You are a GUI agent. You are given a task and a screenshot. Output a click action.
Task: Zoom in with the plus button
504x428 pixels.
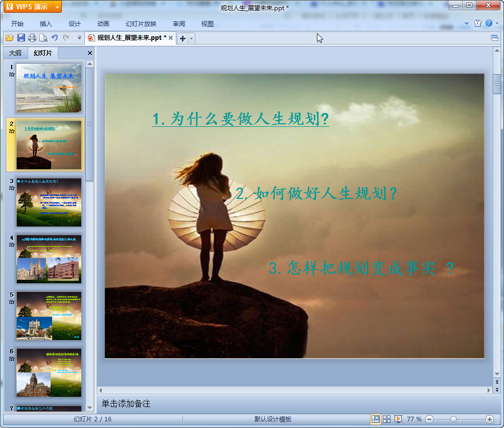click(x=490, y=419)
